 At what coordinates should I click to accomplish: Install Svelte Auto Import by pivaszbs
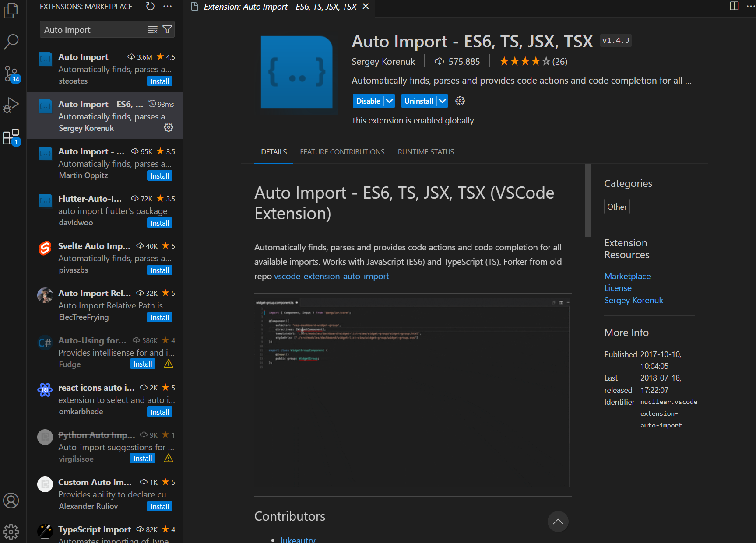pyautogui.click(x=160, y=270)
